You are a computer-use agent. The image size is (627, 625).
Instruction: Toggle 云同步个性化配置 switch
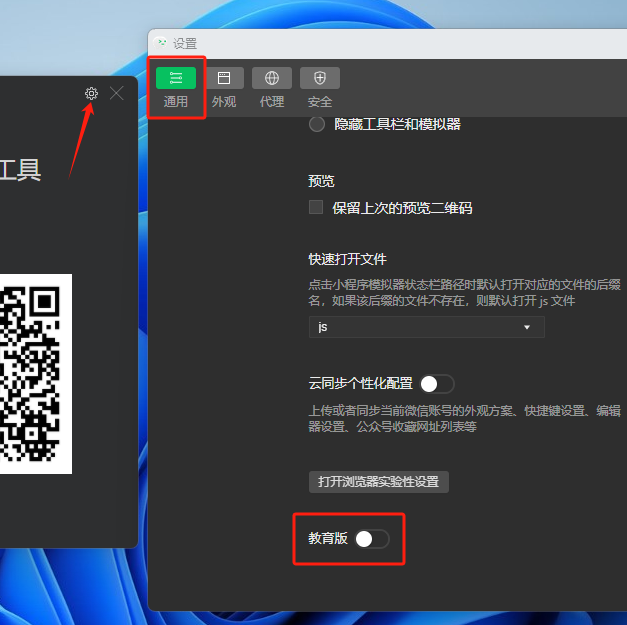[x=437, y=384]
